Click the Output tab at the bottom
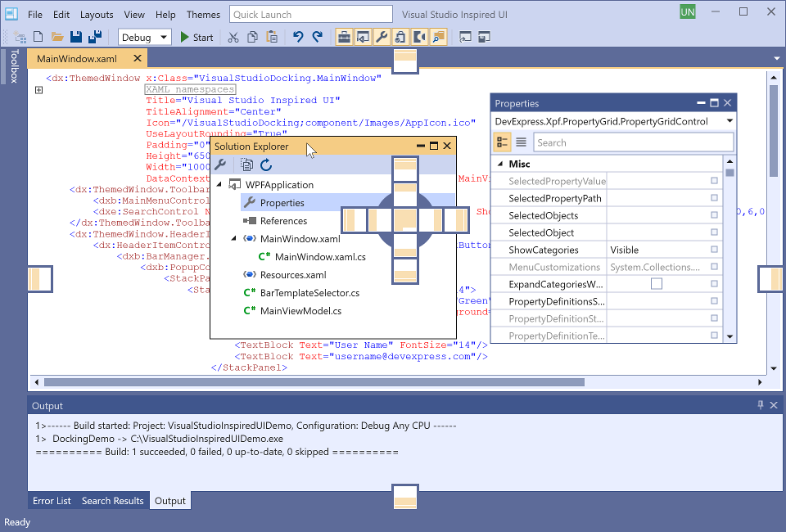The image size is (786, 532). tap(170, 501)
